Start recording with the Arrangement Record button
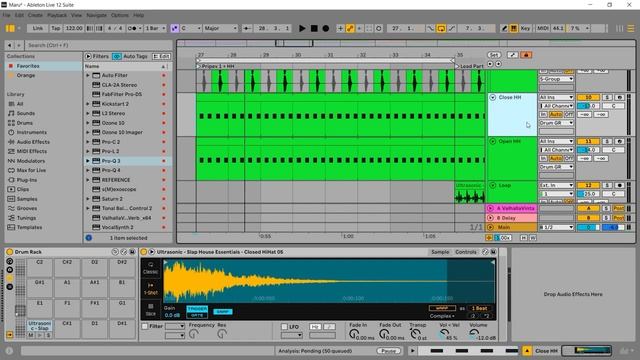This screenshot has width=640, height=360. coord(326,28)
